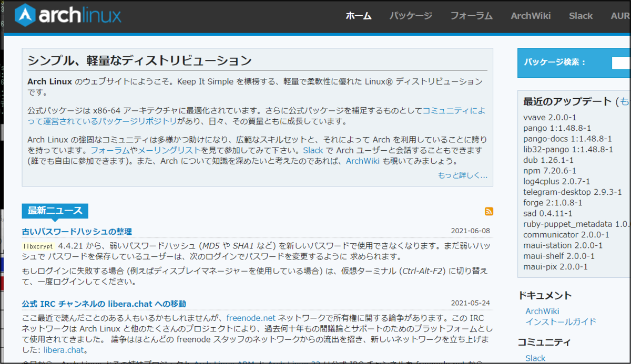Click the パッケージ検索 input field
The width and height of the screenshot is (631, 364).
tap(622, 63)
